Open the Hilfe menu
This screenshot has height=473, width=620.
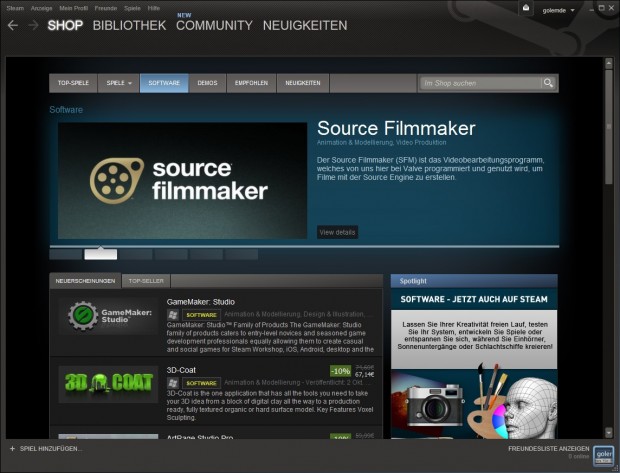tap(154, 8)
